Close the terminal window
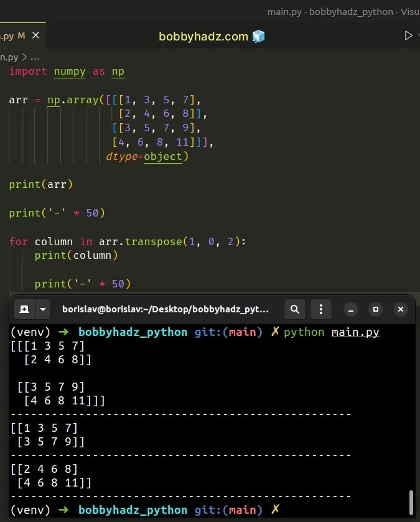420x522 pixels. [401, 310]
